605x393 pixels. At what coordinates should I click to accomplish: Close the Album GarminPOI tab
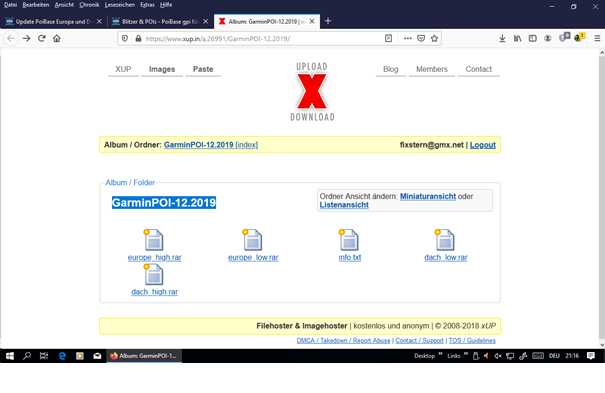312,21
